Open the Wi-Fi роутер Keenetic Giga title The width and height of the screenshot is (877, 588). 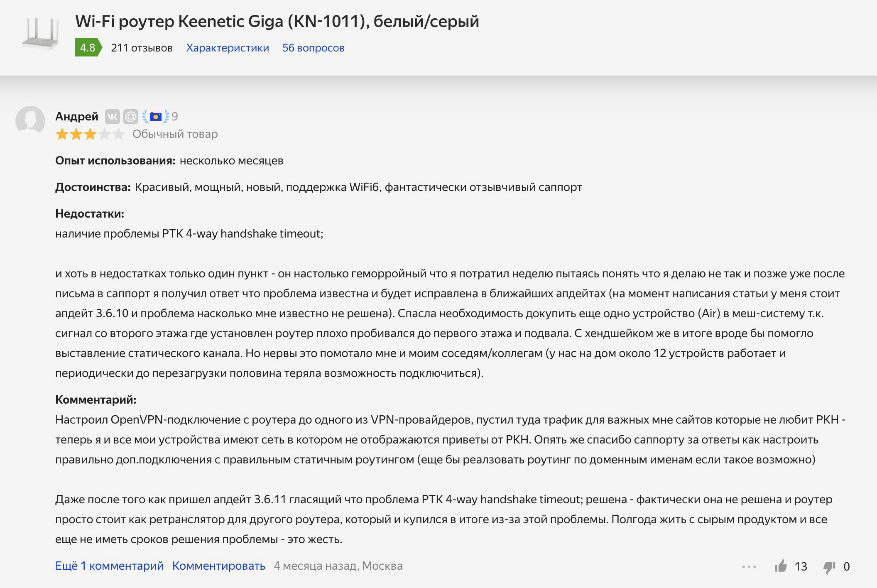[277, 22]
